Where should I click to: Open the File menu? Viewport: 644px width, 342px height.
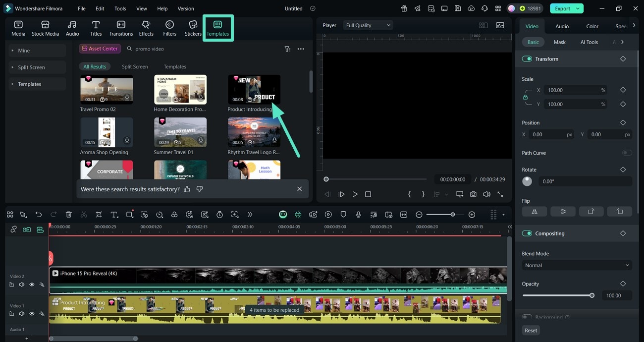[82, 8]
